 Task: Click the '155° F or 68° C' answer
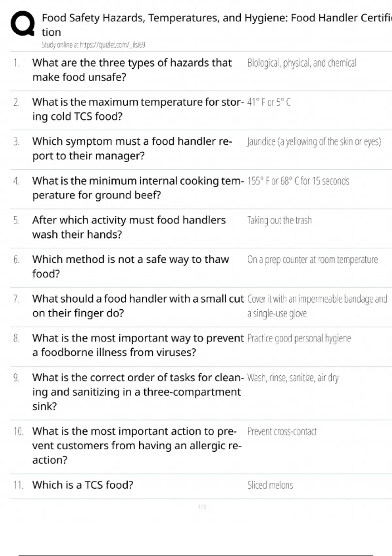pyautogui.click(x=298, y=181)
